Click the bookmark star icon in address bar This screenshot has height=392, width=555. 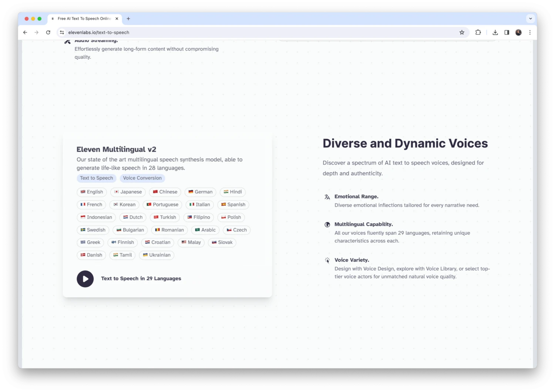click(x=462, y=33)
